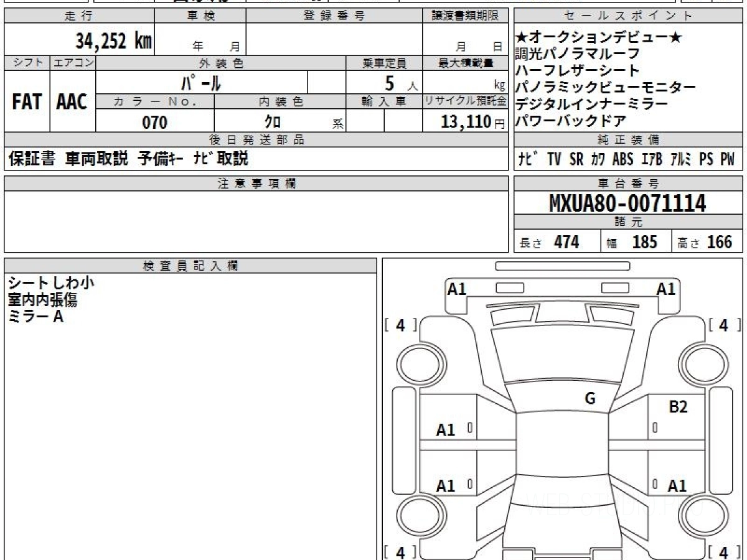Select the seating capacity 5 人
The height and width of the screenshot is (560, 747).
(402, 83)
